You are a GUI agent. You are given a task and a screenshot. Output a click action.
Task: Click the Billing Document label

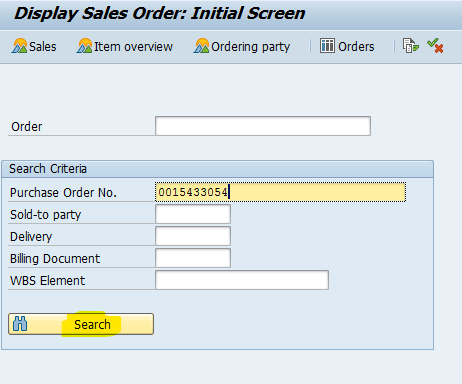55,259
